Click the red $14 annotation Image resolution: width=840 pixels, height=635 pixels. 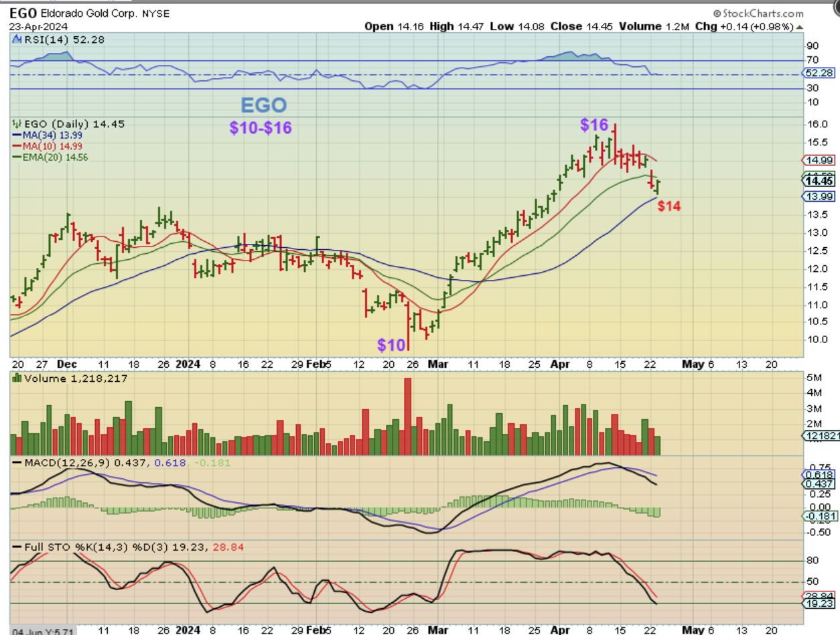[669, 206]
